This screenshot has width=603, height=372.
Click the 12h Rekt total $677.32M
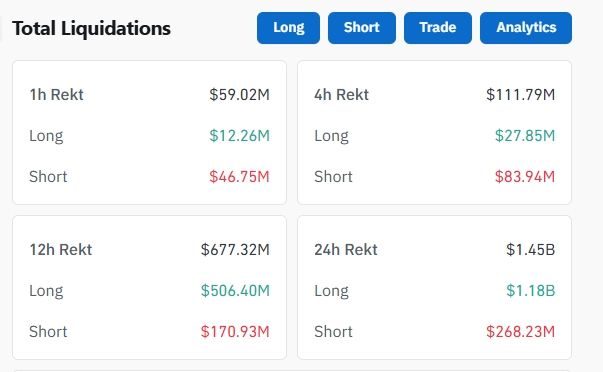235,250
